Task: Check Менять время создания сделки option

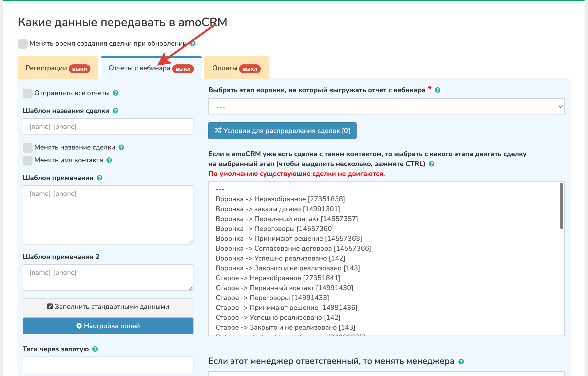Action: click(23, 44)
